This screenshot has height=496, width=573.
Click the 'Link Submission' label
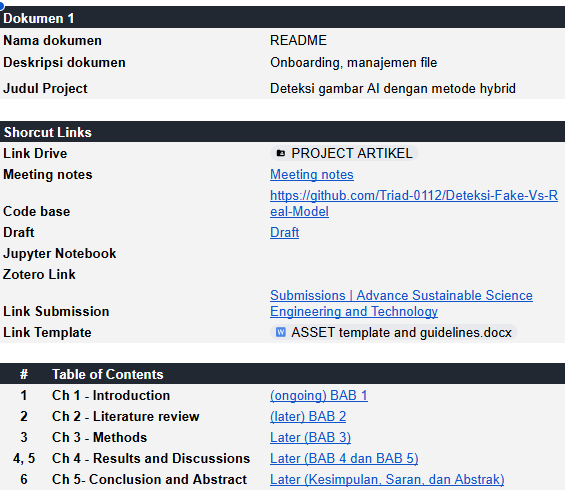(56, 311)
